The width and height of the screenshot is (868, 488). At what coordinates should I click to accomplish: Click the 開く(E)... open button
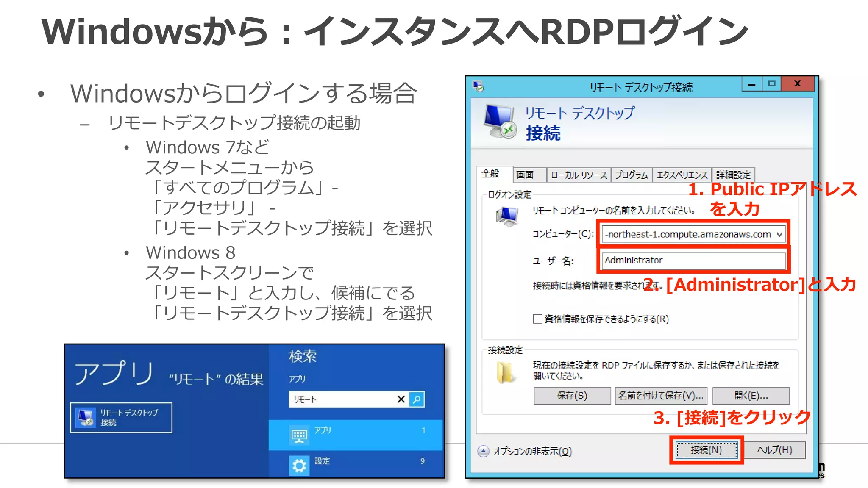tap(751, 396)
